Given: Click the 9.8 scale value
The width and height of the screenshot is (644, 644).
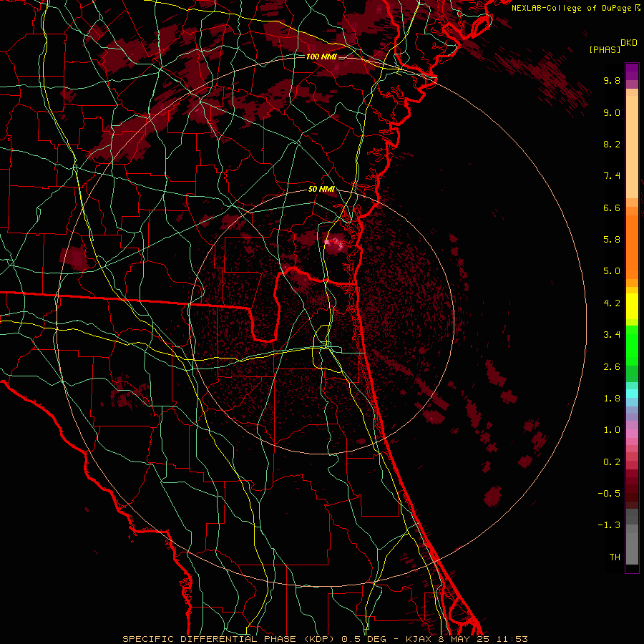Looking at the screenshot, I should point(612,80).
